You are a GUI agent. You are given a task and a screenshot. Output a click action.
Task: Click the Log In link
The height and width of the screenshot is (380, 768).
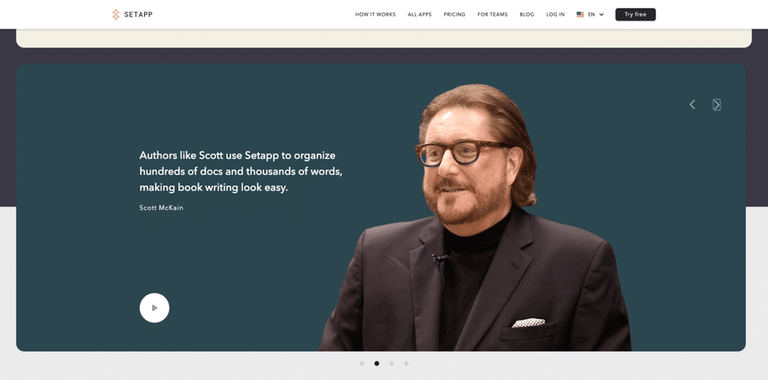click(x=555, y=15)
